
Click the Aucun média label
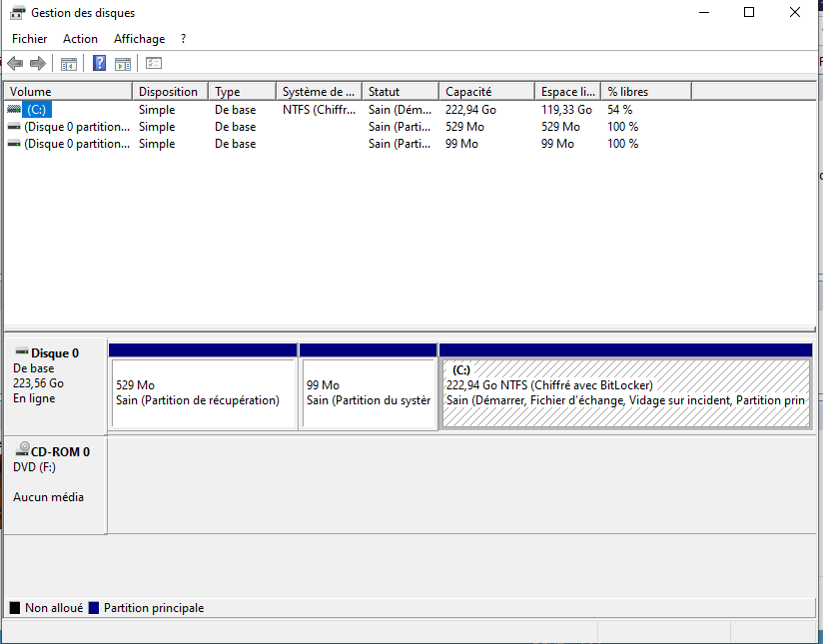click(x=48, y=497)
